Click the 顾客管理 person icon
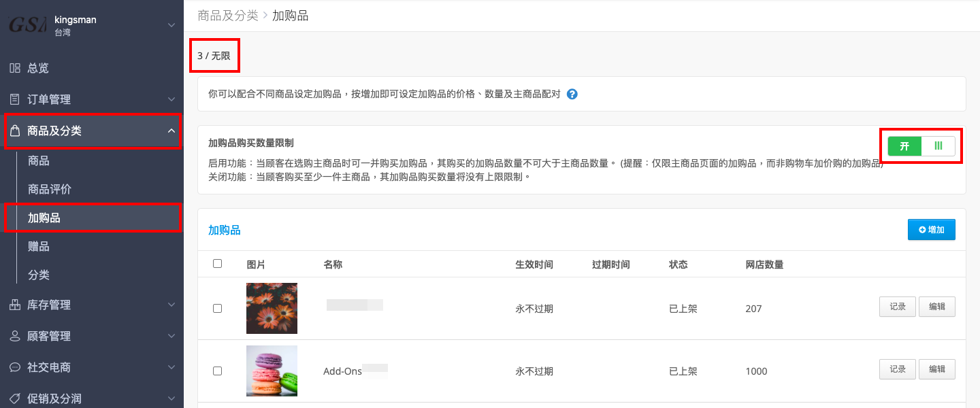 (14, 336)
